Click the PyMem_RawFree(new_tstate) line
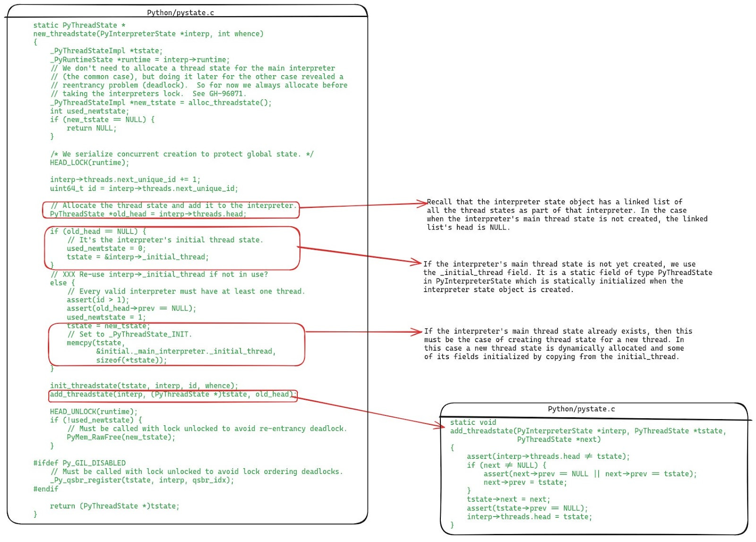 pyautogui.click(x=121, y=438)
